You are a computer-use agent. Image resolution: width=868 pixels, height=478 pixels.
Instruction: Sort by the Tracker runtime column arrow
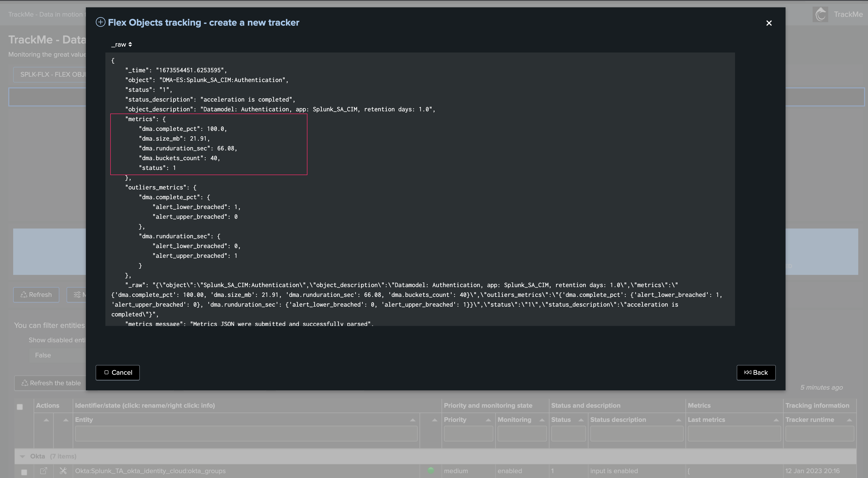tap(849, 420)
